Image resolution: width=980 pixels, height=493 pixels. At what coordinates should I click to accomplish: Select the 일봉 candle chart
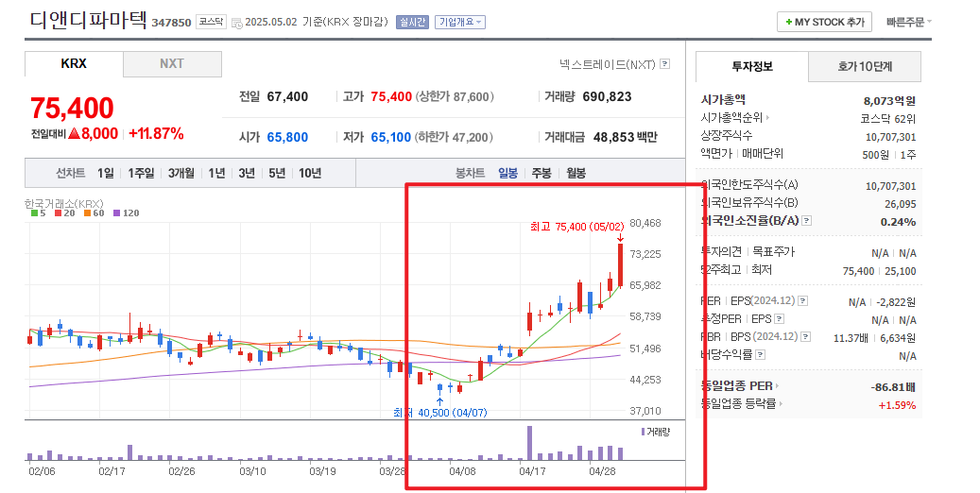[x=508, y=173]
